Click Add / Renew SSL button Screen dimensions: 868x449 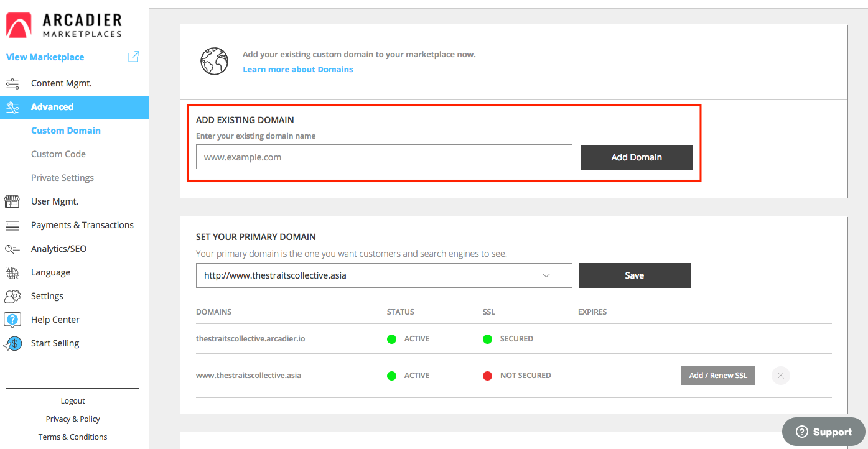[718, 376]
